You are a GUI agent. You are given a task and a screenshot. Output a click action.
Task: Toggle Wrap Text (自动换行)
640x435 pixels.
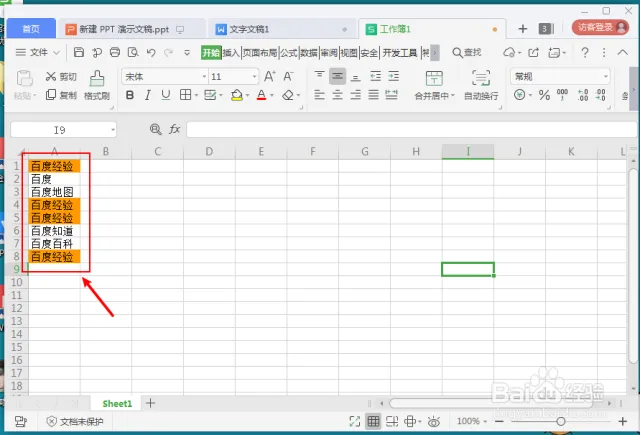pos(481,85)
